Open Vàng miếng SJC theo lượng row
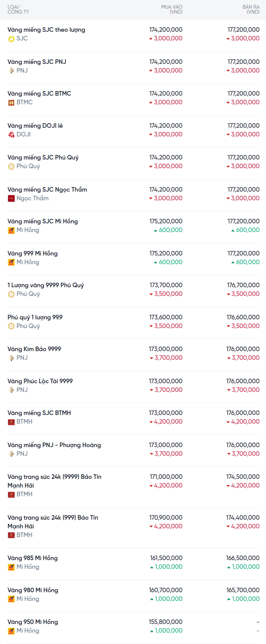This screenshot has width=266, height=644. [x=46, y=30]
